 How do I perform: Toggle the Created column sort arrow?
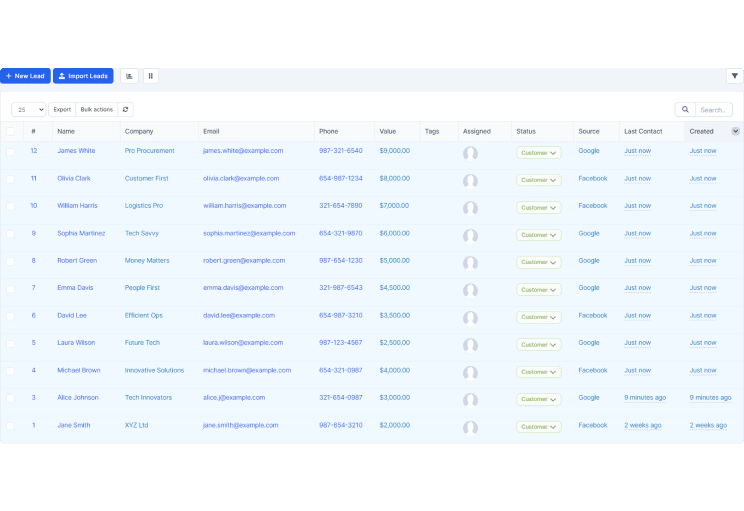[735, 131]
